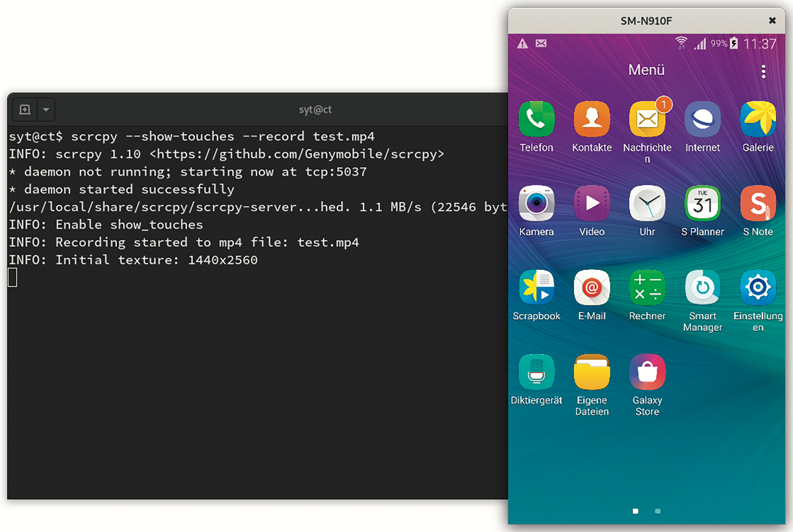This screenshot has height=532, width=793.
Task: Open the Kamera app
Action: (536, 203)
